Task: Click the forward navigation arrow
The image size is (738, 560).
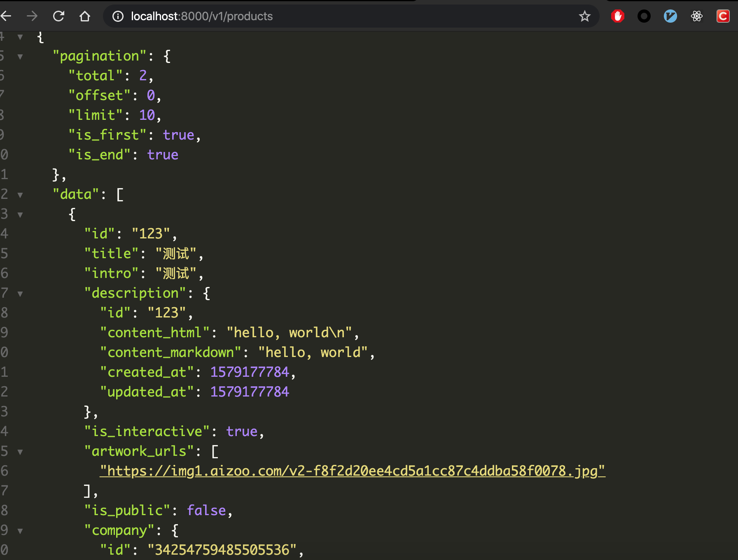Action: point(32,16)
